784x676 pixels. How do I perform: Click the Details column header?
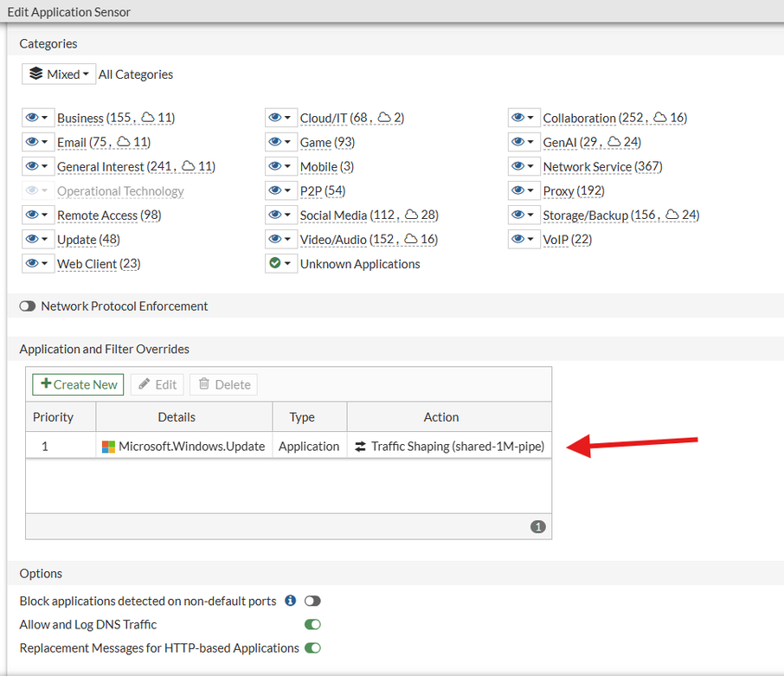[x=184, y=417]
